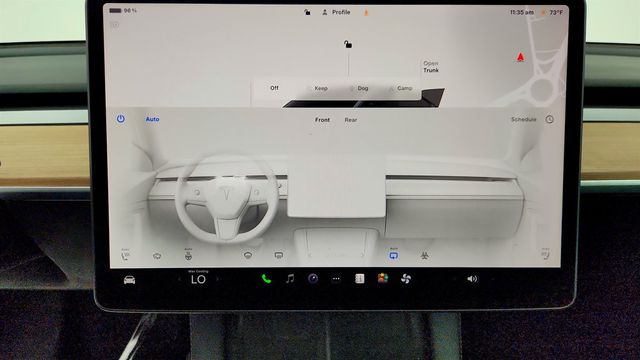640x360 pixels.
Task: Open the colorful Toybox app icon
Action: (x=382, y=278)
